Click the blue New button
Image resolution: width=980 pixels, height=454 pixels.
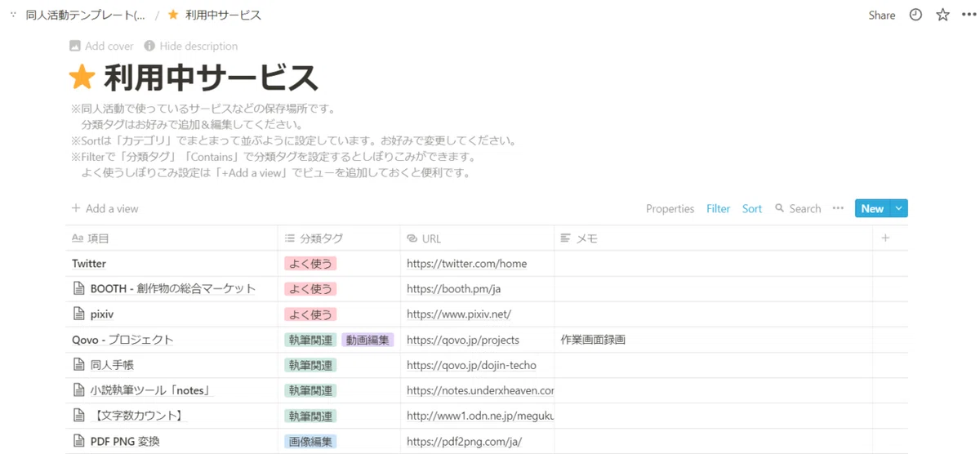click(x=872, y=208)
